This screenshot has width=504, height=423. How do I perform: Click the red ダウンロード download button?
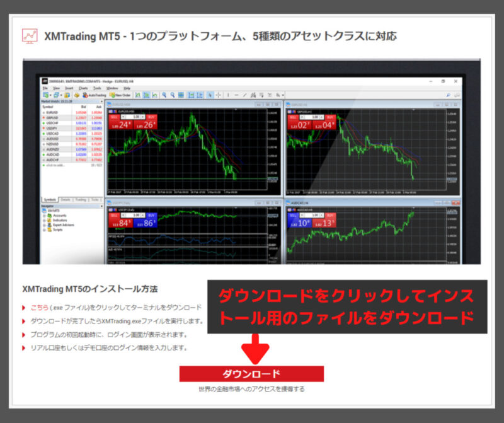click(x=251, y=374)
